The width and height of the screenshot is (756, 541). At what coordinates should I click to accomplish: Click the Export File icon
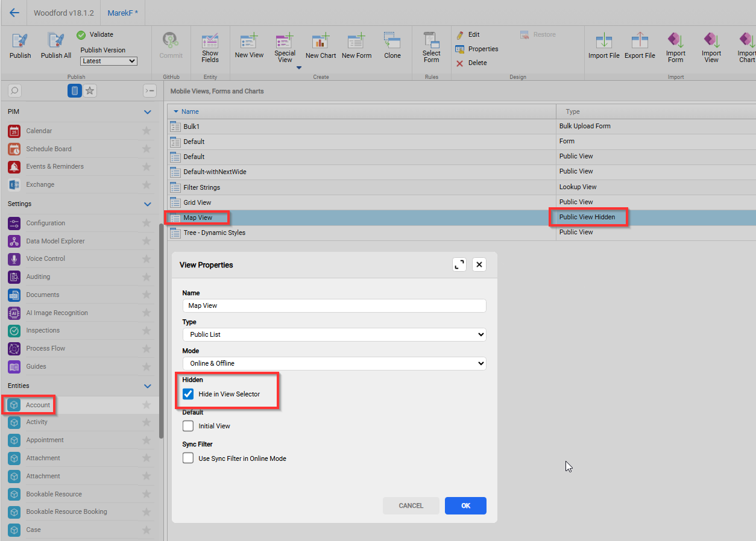coord(639,41)
